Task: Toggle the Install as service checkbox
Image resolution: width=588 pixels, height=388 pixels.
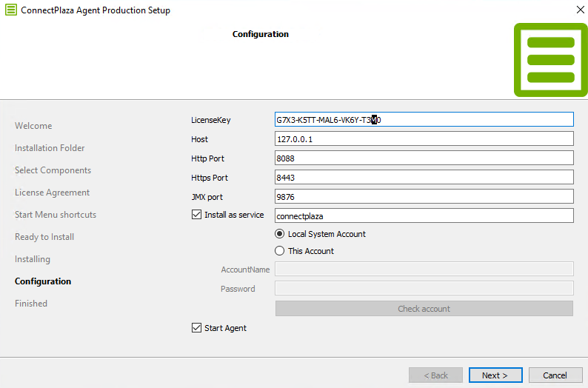Action: click(x=196, y=215)
